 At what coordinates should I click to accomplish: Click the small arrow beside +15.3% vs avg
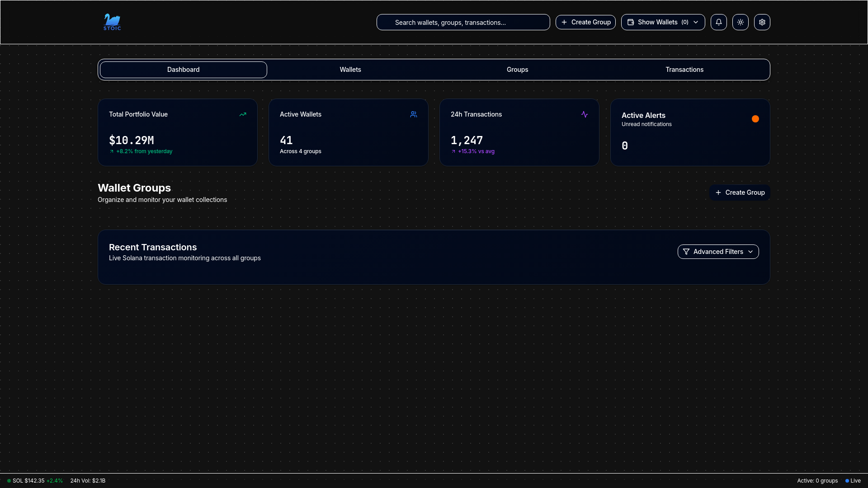[453, 151]
